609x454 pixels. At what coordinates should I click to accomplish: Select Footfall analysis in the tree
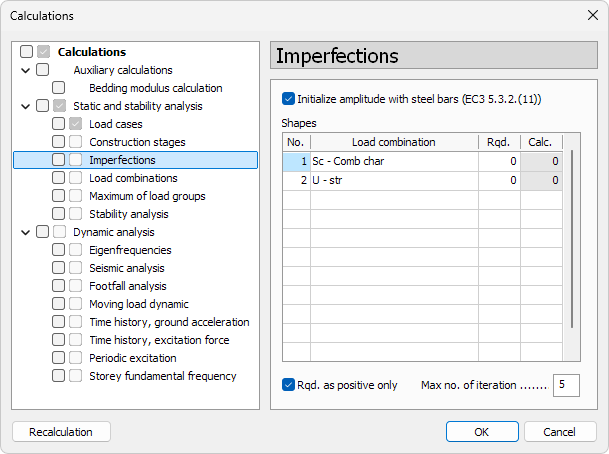point(128,286)
